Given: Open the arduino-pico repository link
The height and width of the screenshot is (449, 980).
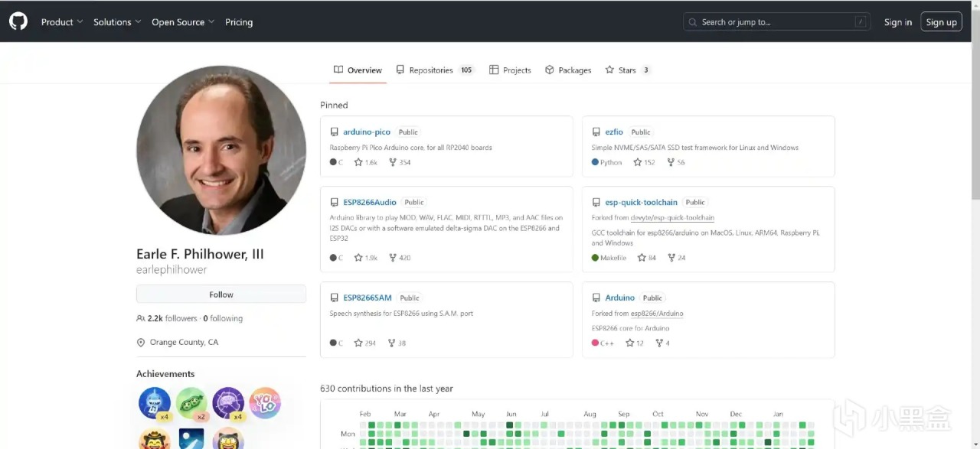Looking at the screenshot, I should pos(367,132).
